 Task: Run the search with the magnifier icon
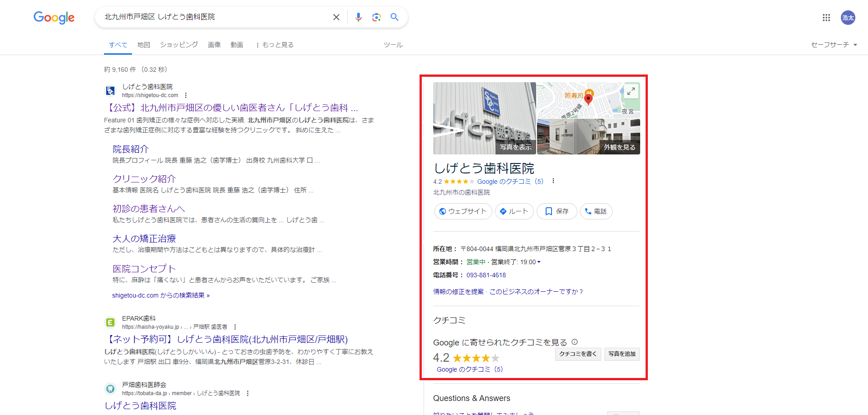pos(394,17)
